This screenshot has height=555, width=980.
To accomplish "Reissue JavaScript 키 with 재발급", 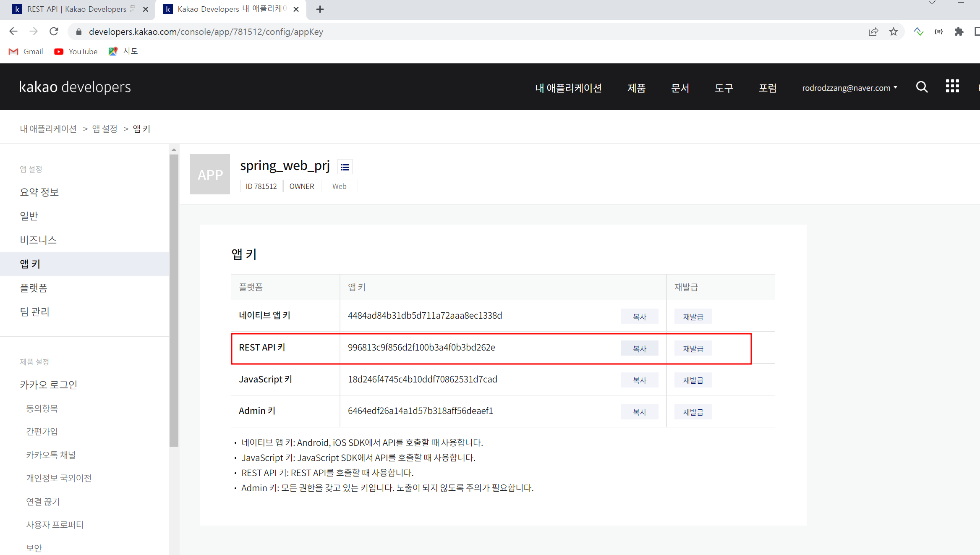I will [x=693, y=380].
